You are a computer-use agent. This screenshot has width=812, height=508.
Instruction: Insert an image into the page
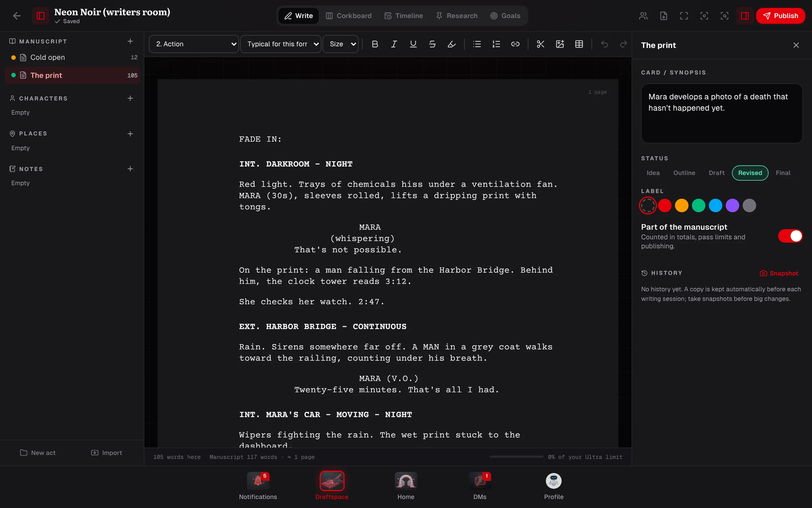point(560,44)
